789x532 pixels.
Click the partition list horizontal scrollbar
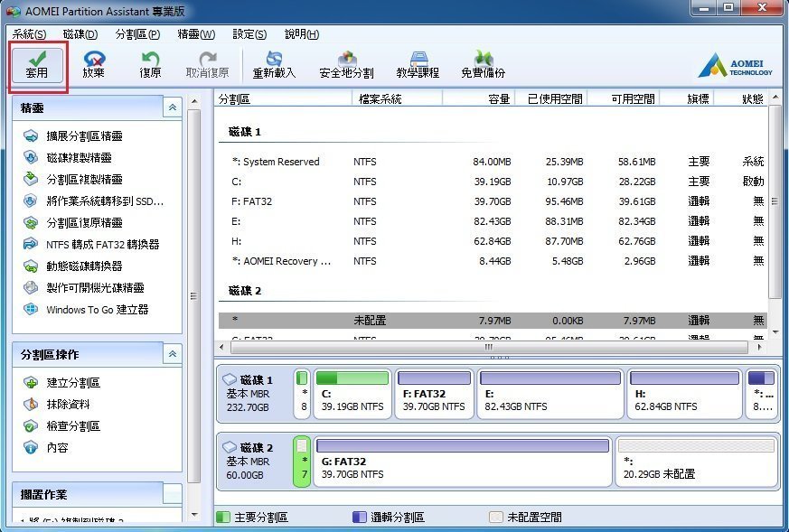pyautogui.click(x=489, y=347)
